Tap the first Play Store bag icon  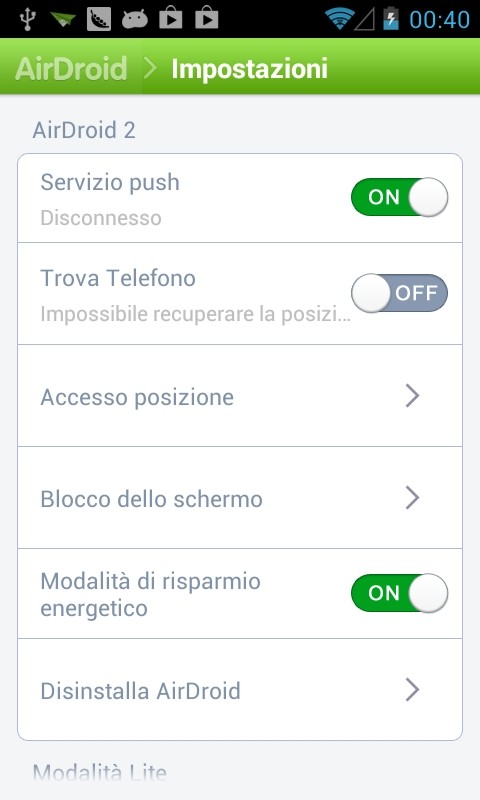click(x=171, y=18)
